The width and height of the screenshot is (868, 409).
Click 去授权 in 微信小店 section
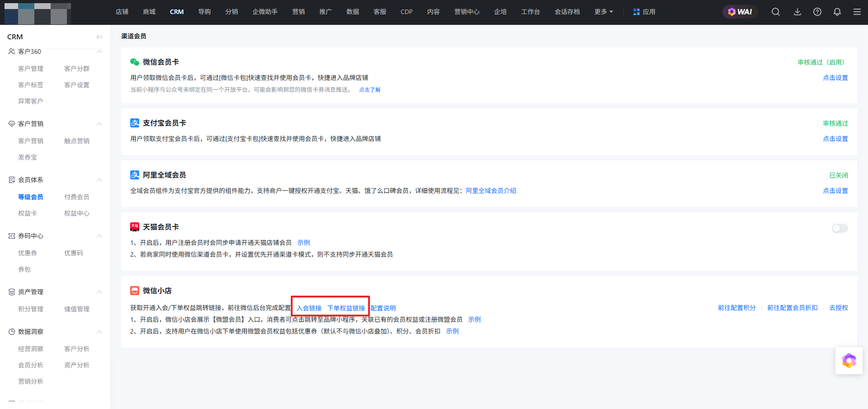click(838, 308)
